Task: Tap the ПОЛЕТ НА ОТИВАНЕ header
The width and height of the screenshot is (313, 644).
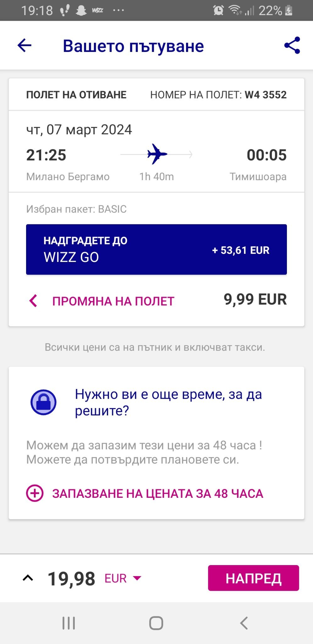Action: 76,95
